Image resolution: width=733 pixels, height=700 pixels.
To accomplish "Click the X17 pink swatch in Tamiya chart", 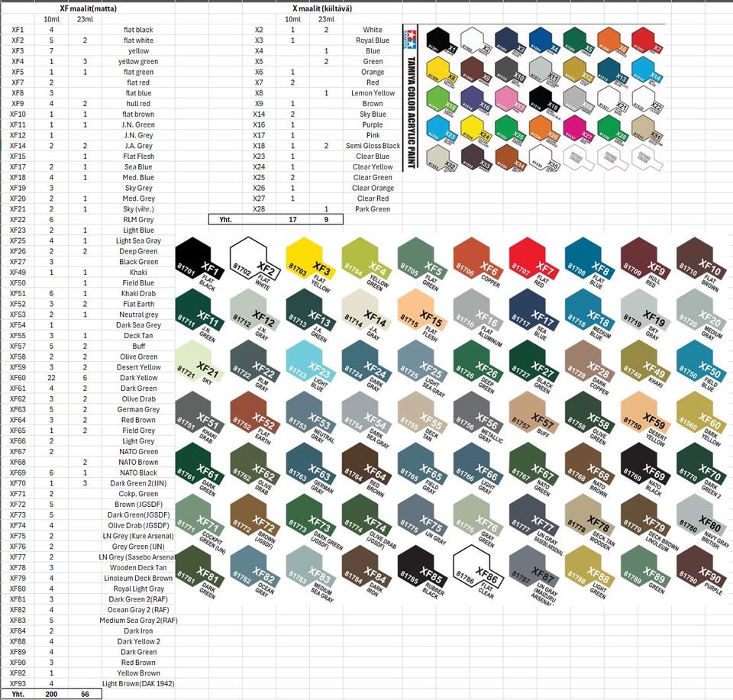I will [510, 99].
